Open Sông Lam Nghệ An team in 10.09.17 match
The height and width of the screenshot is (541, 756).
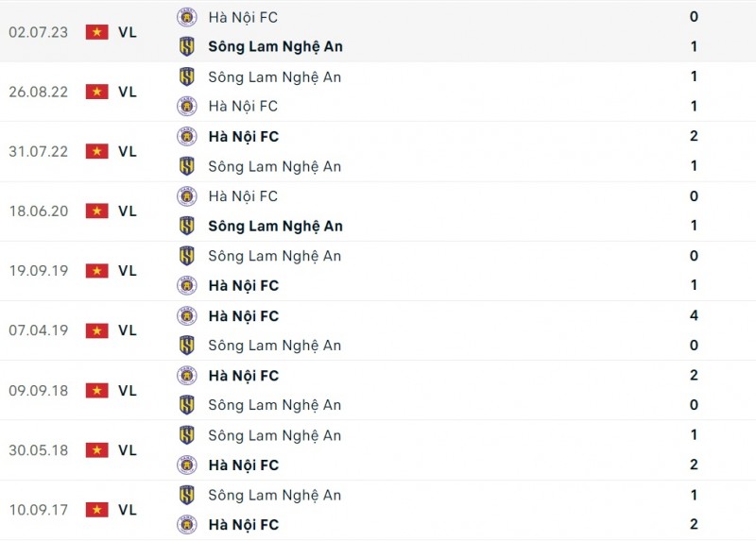pos(274,495)
